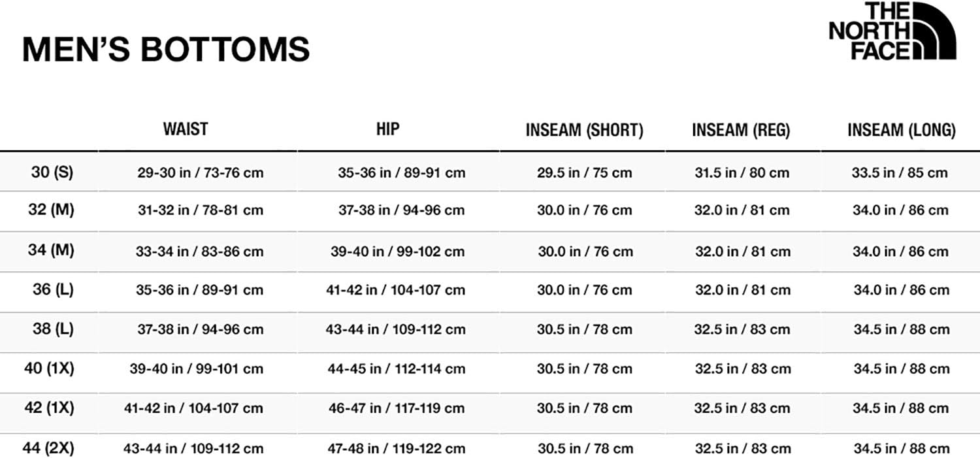Select the 40 (1X) size row label
Viewport: 980px width, 458px height.
click(x=50, y=368)
